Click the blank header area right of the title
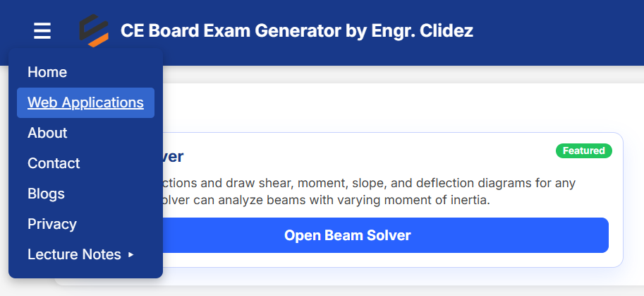 (557, 31)
